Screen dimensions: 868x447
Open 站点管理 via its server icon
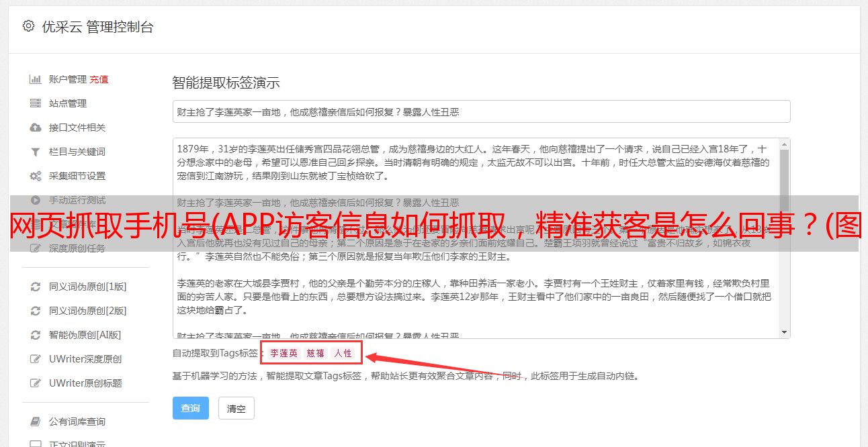[x=36, y=103]
